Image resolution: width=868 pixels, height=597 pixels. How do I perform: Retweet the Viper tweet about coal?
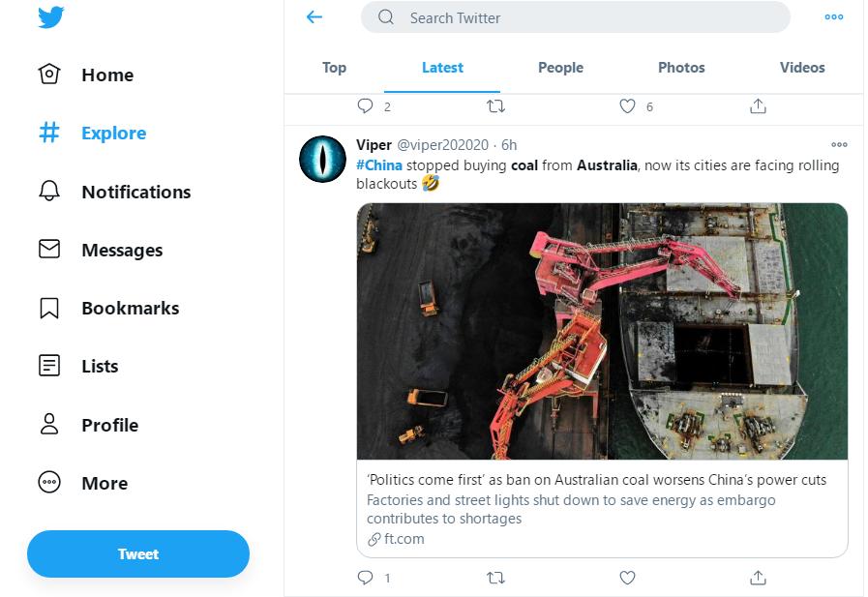tap(495, 578)
